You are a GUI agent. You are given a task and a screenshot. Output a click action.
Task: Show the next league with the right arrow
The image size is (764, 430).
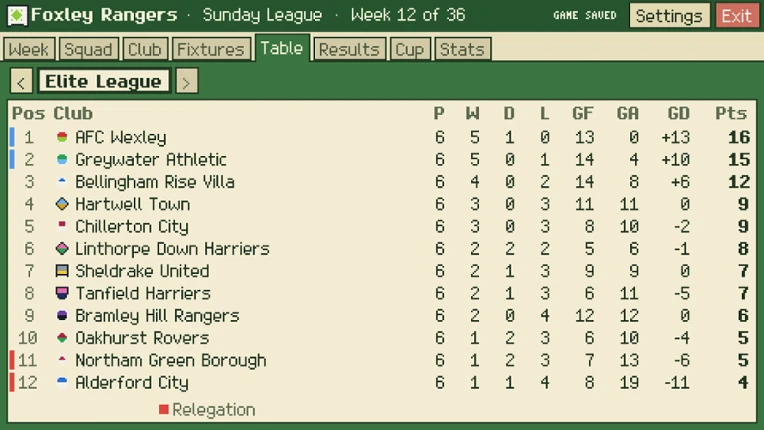[187, 81]
